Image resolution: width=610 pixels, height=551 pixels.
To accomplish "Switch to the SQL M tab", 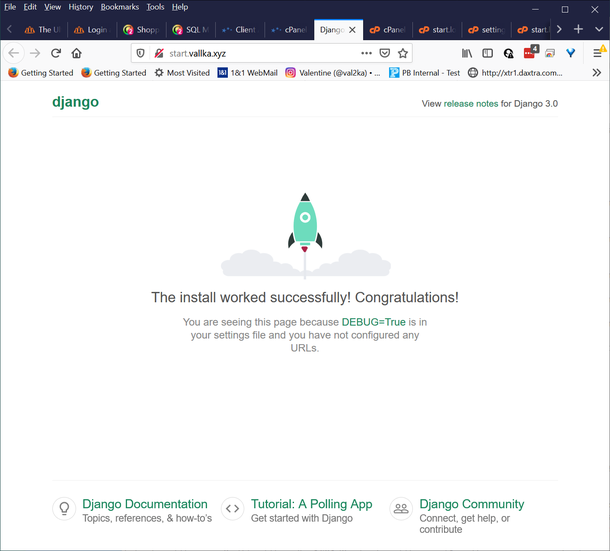I will (191, 30).
